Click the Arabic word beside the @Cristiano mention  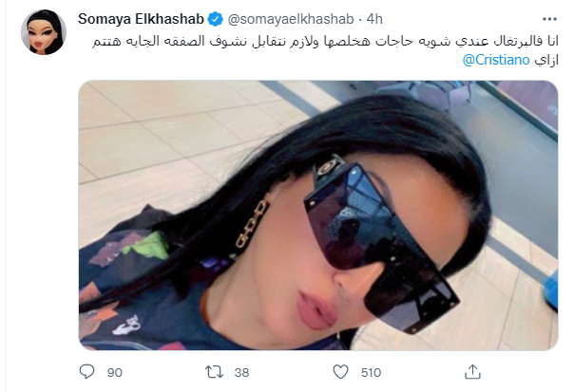546,60
